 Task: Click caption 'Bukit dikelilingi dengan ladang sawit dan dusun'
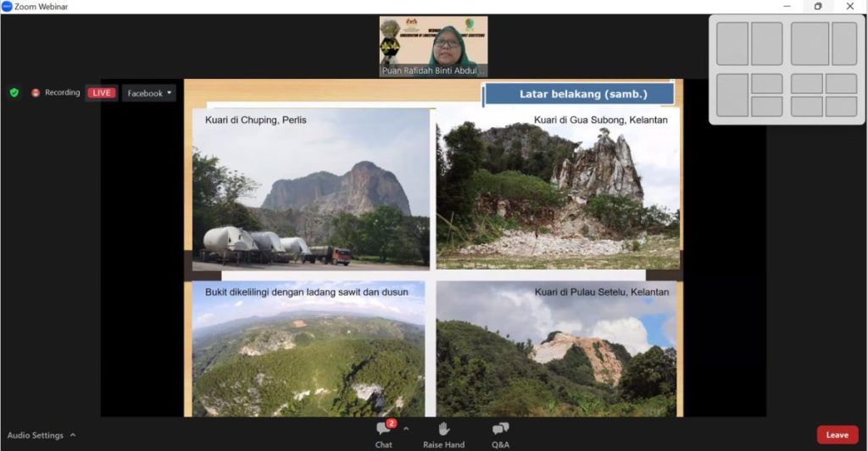click(306, 292)
